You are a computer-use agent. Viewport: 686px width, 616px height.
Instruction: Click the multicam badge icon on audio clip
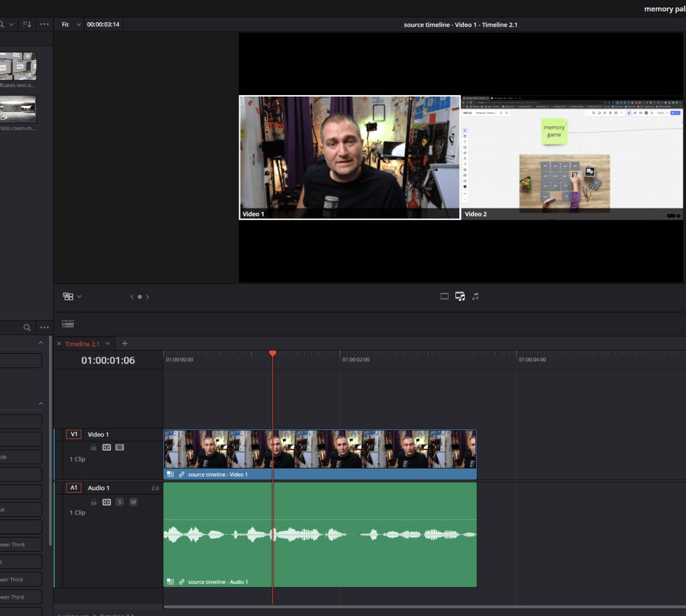(x=170, y=582)
